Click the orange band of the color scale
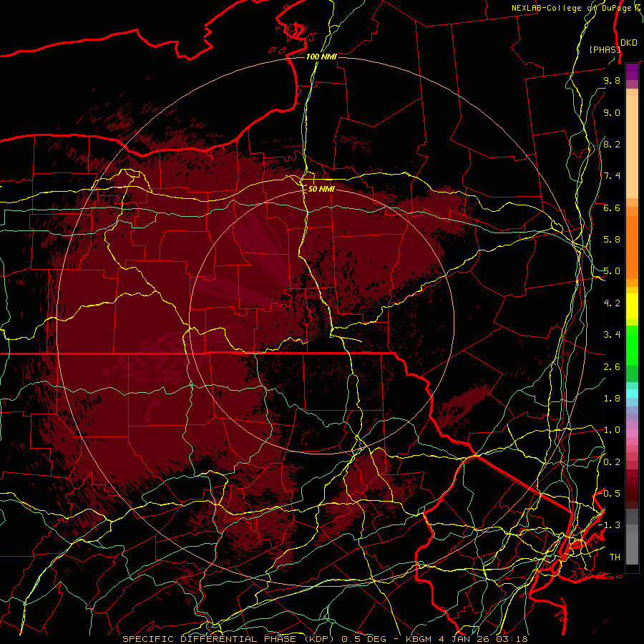Screen dimensions: 644x644 [632, 243]
